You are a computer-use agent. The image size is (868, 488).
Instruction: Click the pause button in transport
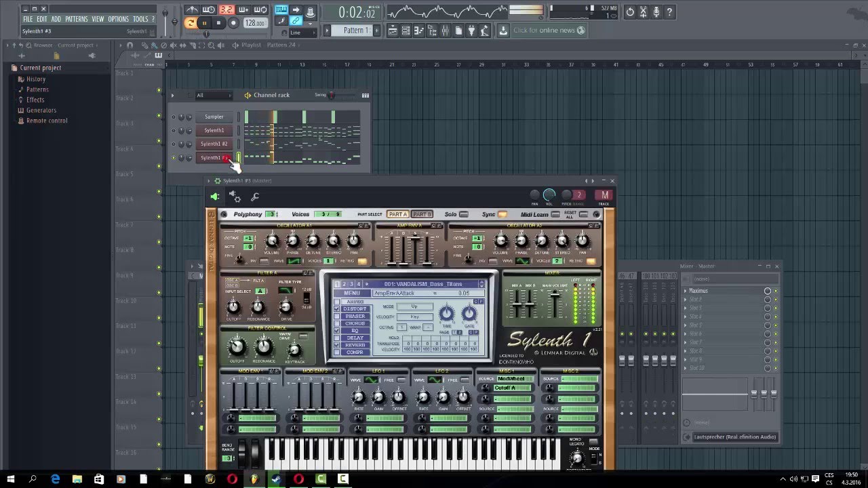click(204, 23)
